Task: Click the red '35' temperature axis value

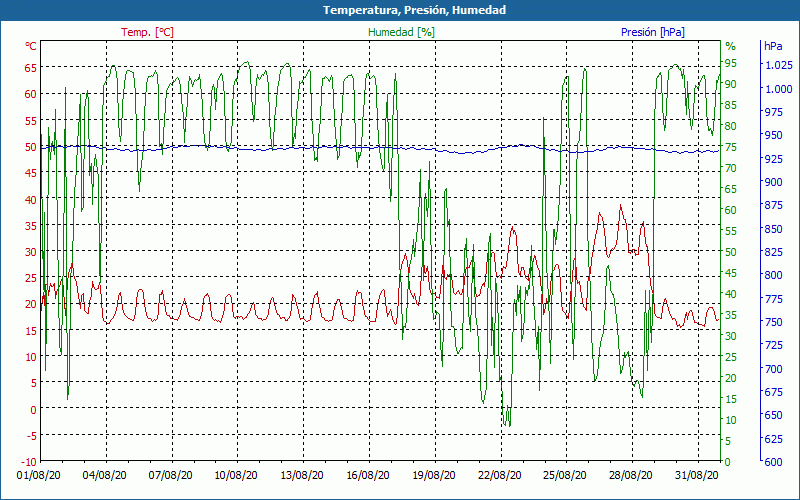Action: 31,226
